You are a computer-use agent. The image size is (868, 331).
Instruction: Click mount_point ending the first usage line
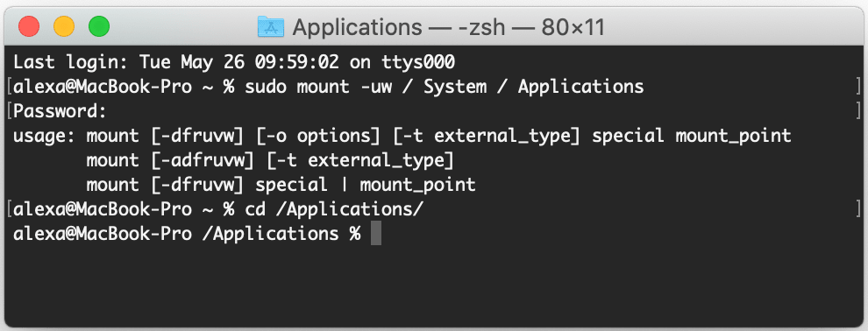pos(734,136)
